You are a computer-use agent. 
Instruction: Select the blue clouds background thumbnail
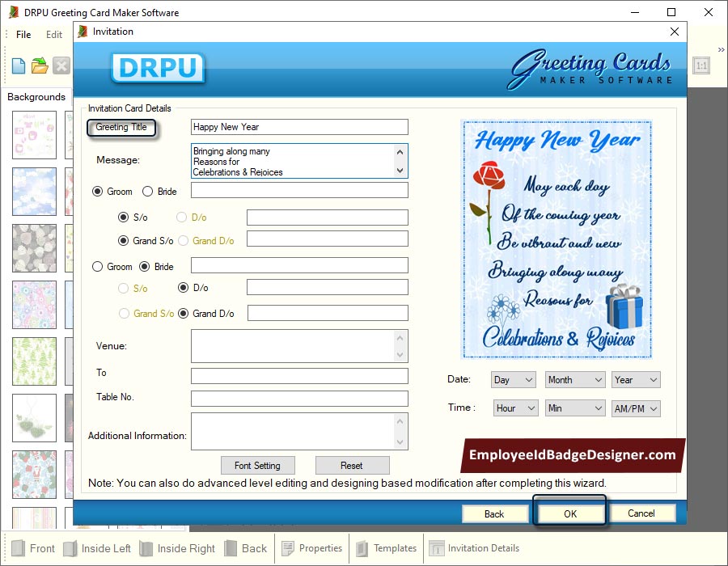pyautogui.click(x=34, y=192)
